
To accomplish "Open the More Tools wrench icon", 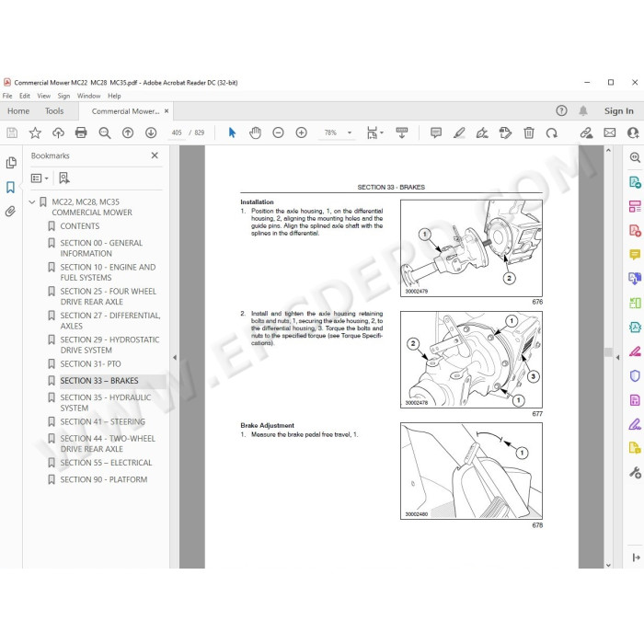I will (635, 473).
